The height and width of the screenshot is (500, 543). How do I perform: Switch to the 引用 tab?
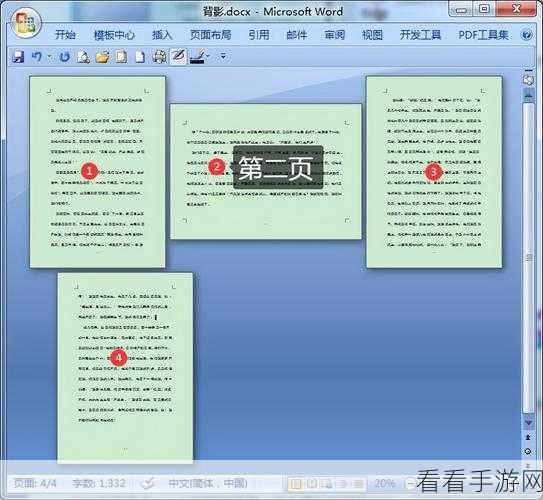tap(259, 35)
